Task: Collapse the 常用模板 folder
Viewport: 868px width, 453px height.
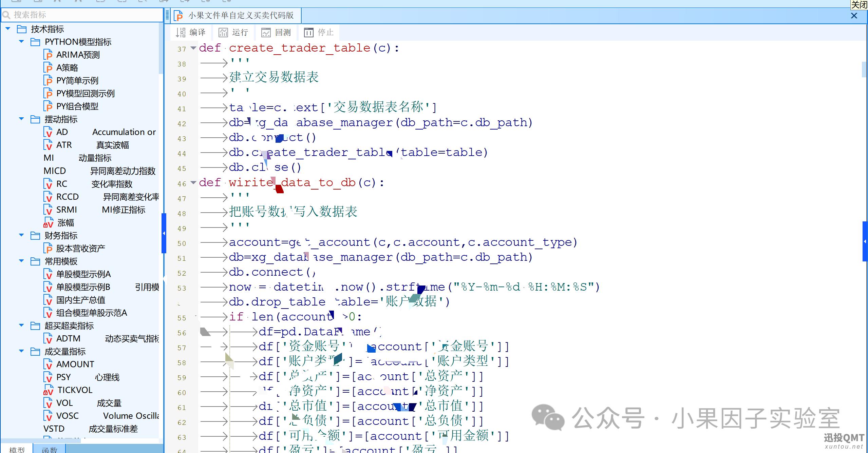Action: [21, 261]
